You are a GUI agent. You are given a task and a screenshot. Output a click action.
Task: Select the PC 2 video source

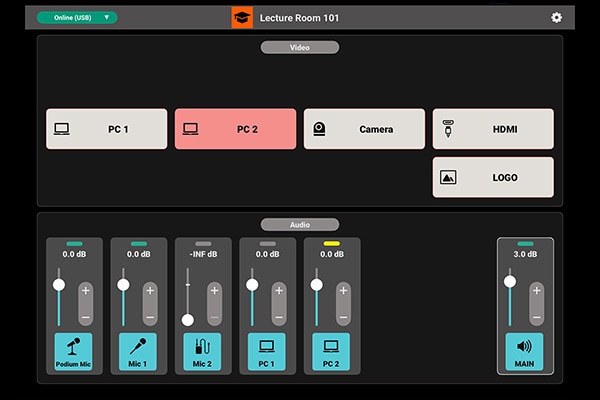235,129
